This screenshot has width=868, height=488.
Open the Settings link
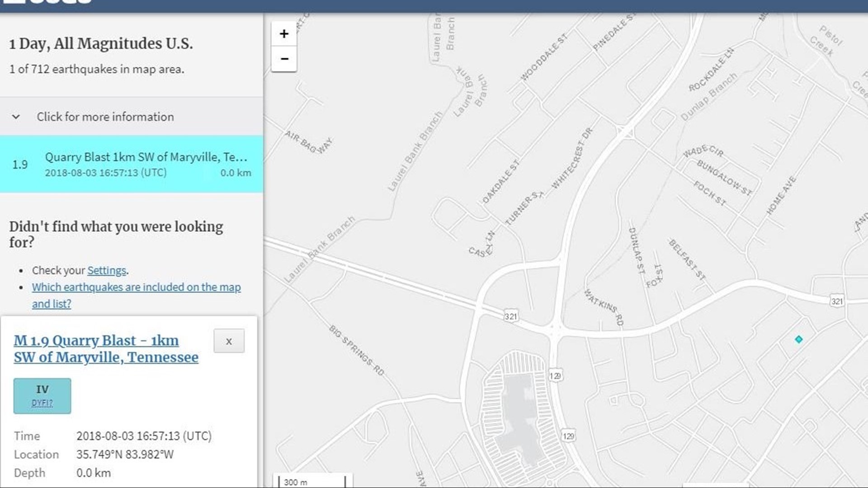106,270
